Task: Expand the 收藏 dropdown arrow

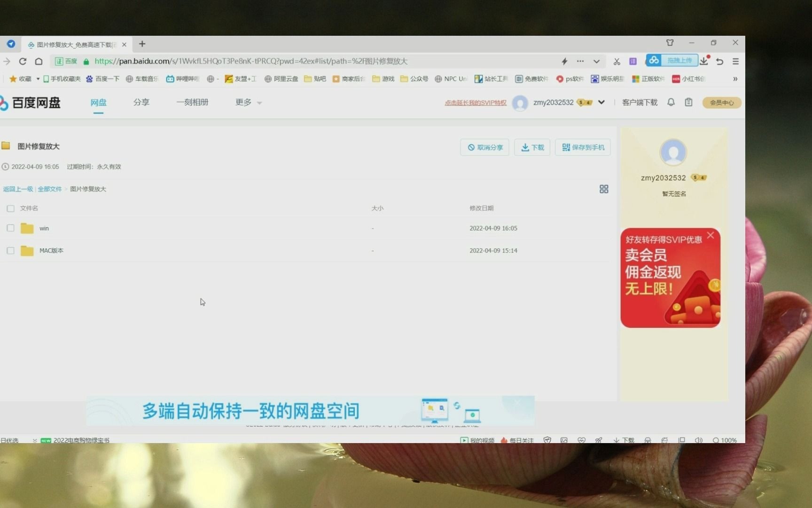Action: 38,79
